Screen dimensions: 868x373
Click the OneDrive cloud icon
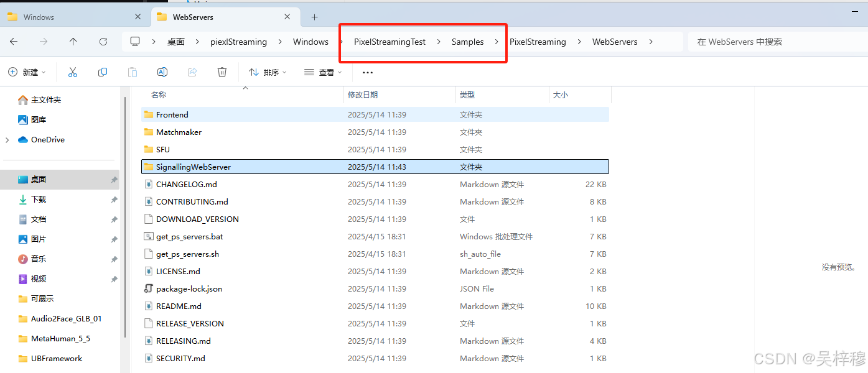click(x=23, y=139)
